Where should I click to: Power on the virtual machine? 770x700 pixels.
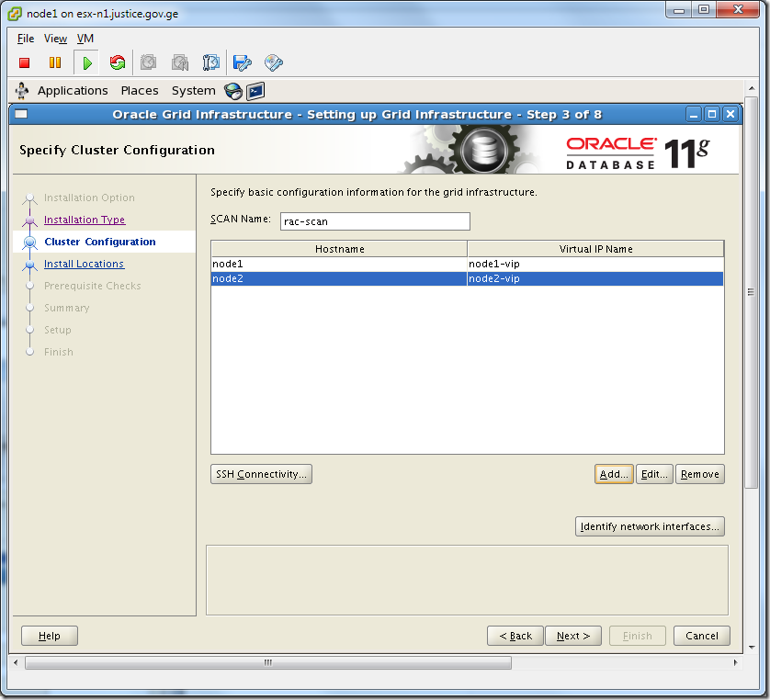85,62
